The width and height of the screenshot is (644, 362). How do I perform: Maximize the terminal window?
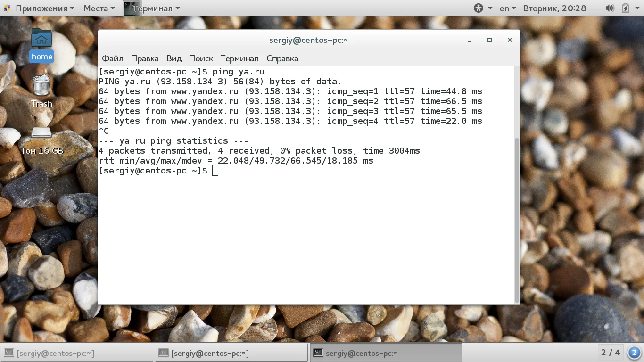(489, 40)
